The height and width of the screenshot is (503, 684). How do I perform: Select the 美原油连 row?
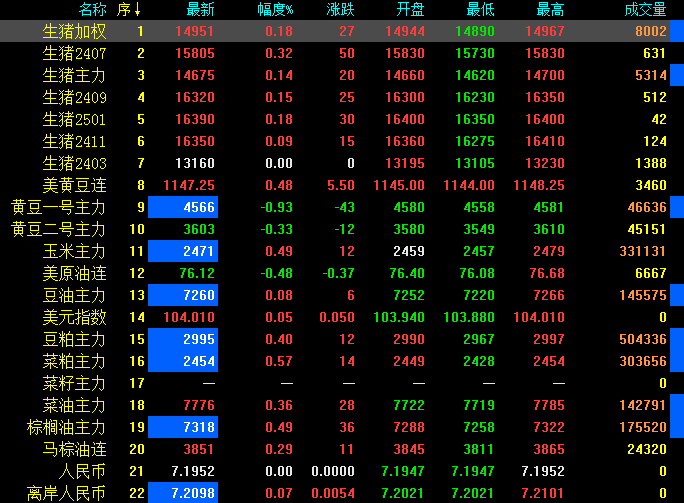point(75,273)
